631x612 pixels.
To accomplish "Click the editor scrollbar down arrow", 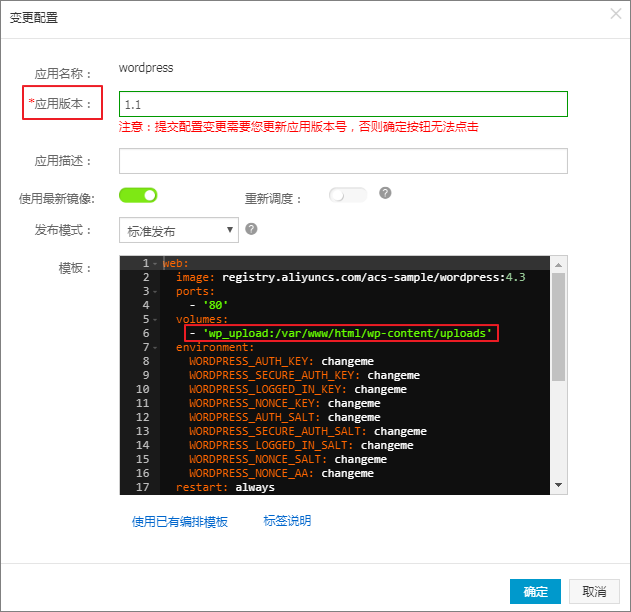I will pos(558,485).
